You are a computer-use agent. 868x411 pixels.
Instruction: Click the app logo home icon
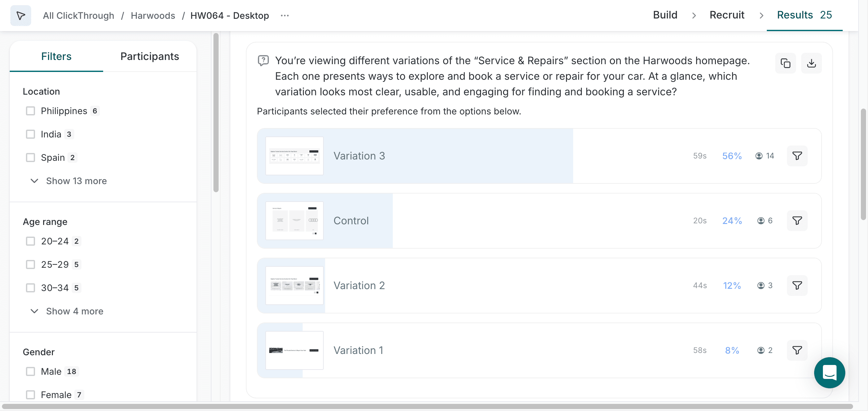21,16
